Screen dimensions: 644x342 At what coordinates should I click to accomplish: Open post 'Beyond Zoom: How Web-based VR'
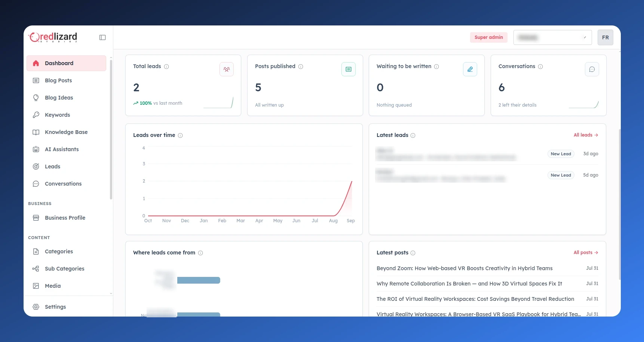coord(464,268)
